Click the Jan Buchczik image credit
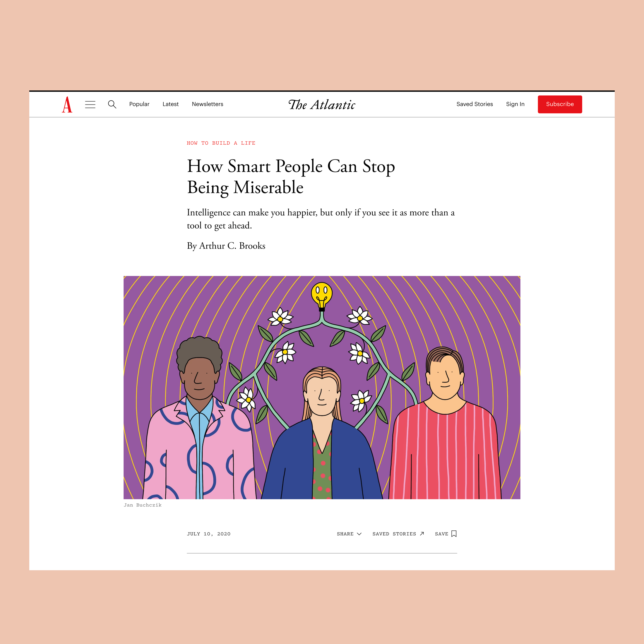 coord(143,505)
